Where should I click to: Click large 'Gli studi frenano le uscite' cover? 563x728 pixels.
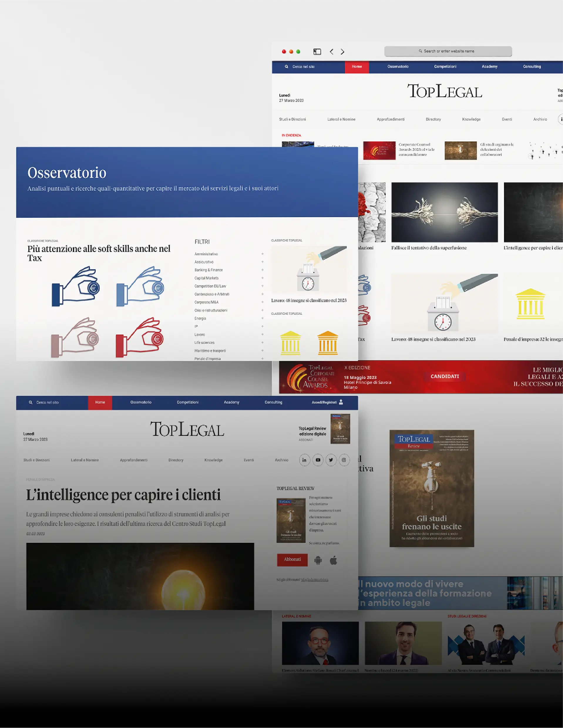(x=432, y=489)
